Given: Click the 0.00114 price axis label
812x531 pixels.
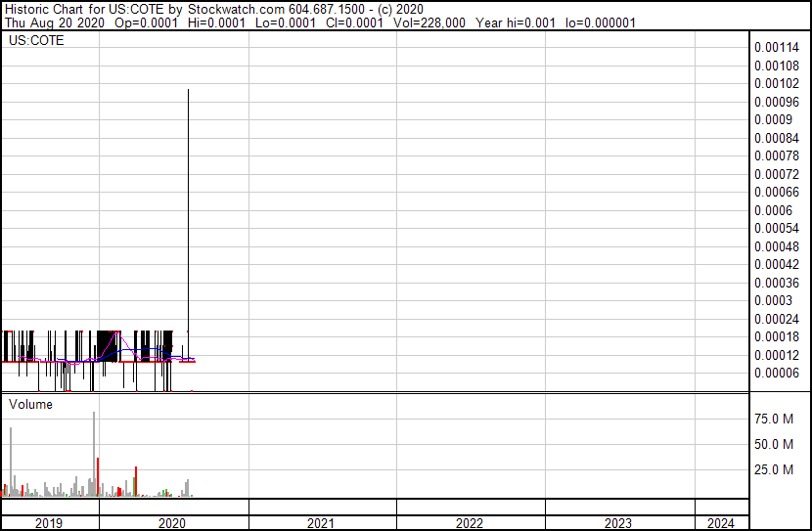Looking at the screenshot, I should pos(777,47).
